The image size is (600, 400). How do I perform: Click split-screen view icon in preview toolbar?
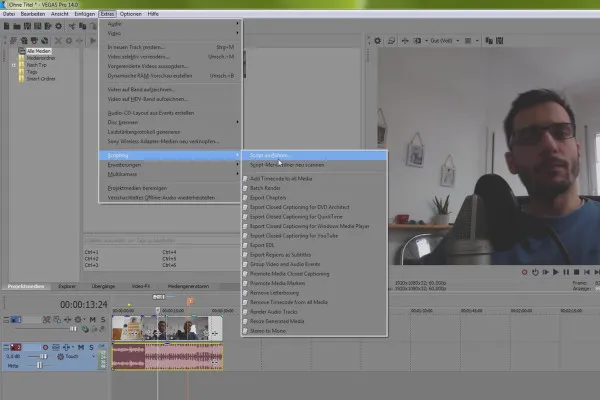click(x=417, y=41)
